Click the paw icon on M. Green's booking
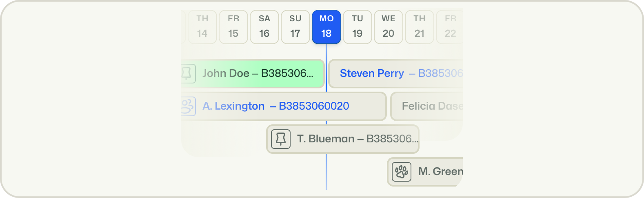The image size is (644, 198). 402,172
